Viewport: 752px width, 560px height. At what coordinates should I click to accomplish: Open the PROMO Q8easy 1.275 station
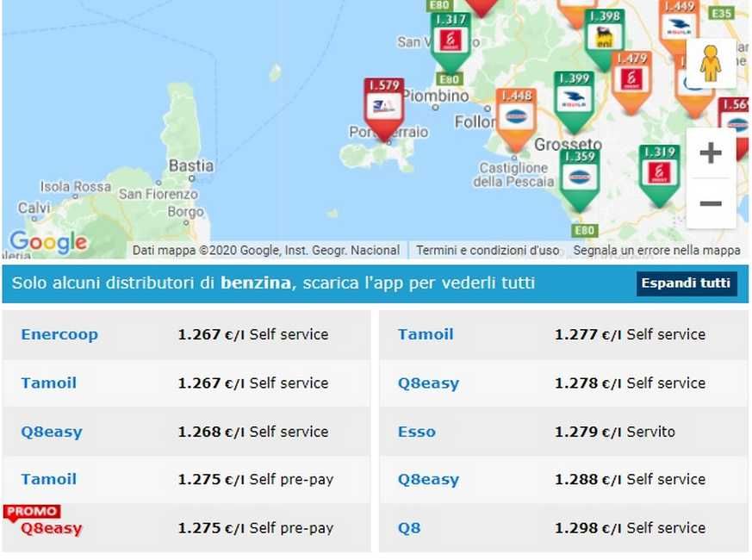(52, 528)
